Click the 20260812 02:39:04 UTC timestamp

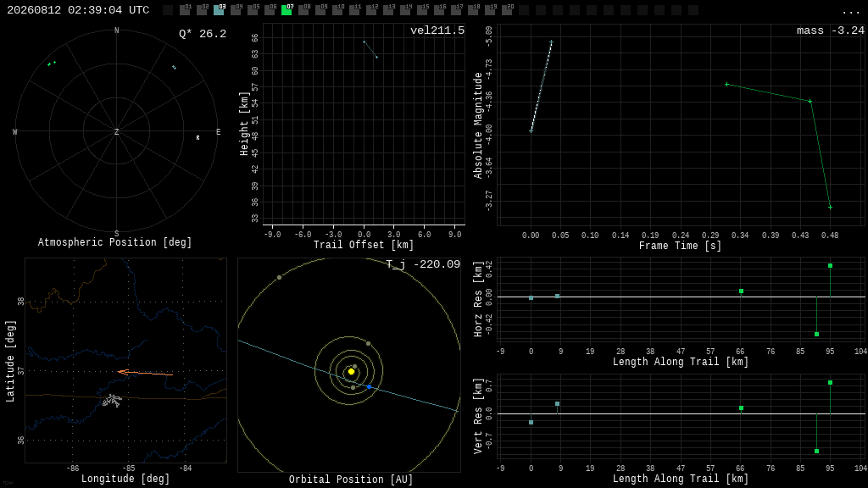click(x=78, y=10)
